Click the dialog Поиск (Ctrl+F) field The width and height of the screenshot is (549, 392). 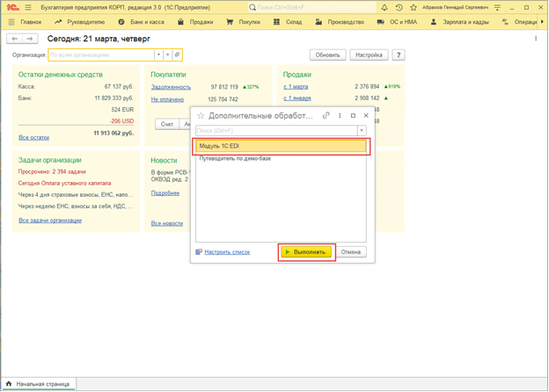click(x=276, y=130)
